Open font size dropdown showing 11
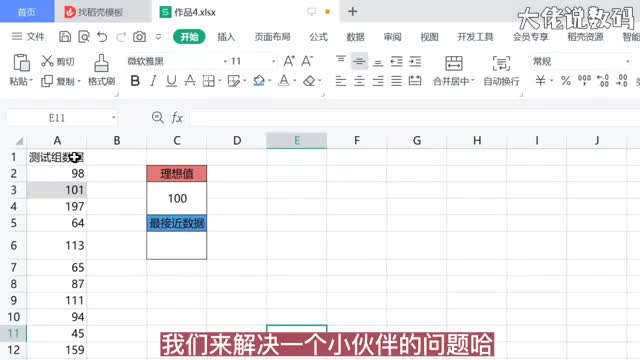The height and width of the screenshot is (360, 640). [273, 61]
